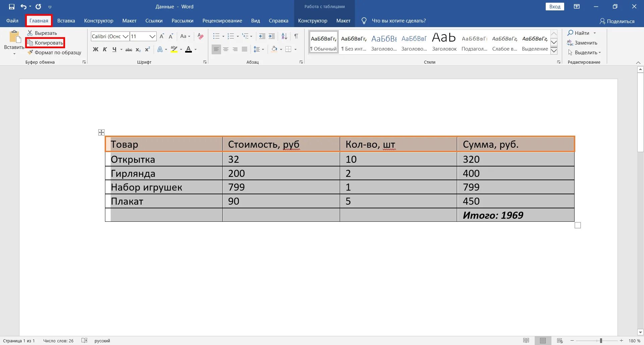This screenshot has width=644, height=345.
Task: Click the Вход sign-in button
Action: point(555,7)
